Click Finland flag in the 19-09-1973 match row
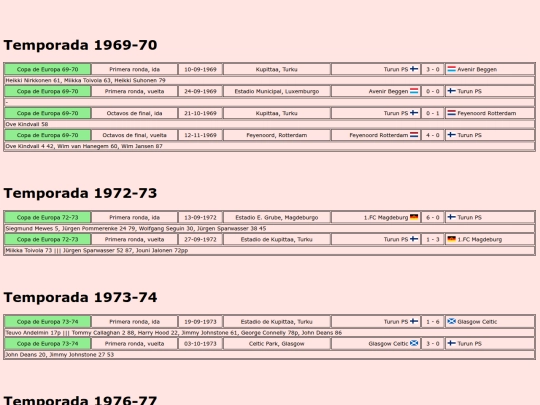 pyautogui.click(x=414, y=321)
